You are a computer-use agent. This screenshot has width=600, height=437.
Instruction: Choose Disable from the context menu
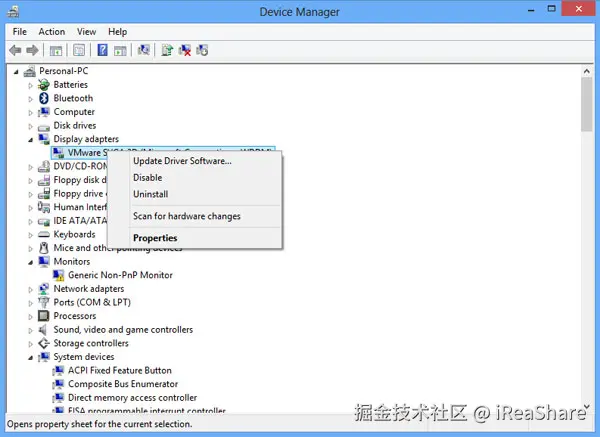[195, 178]
